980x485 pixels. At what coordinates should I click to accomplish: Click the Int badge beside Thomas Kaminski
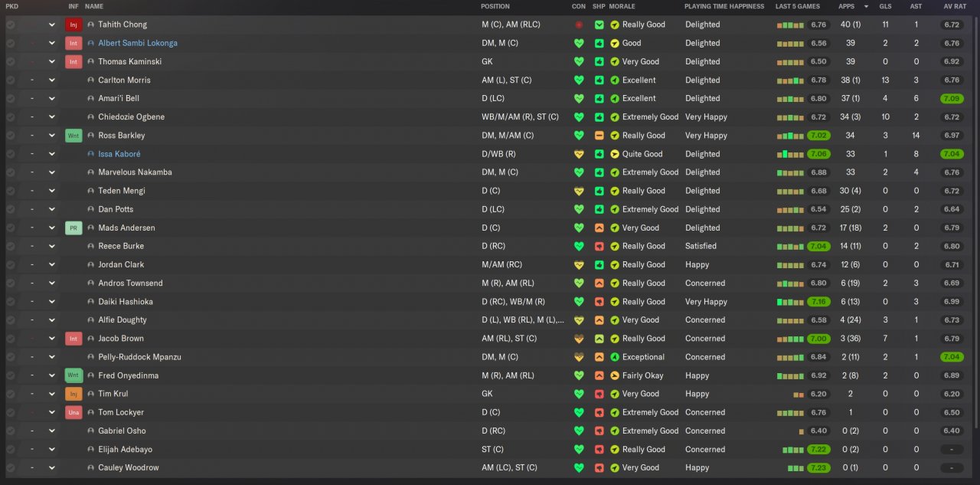pos(73,61)
